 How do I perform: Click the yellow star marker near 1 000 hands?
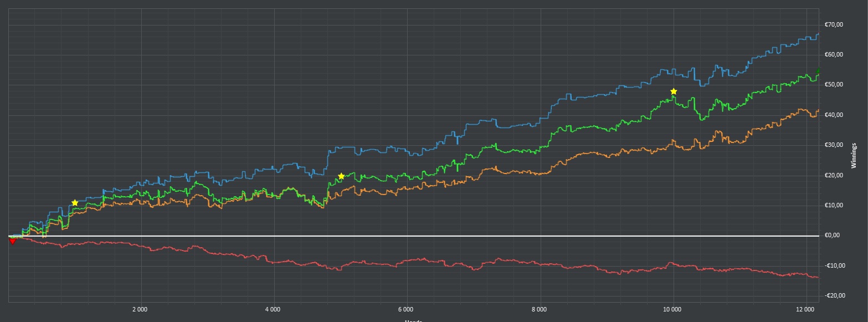pyautogui.click(x=75, y=203)
